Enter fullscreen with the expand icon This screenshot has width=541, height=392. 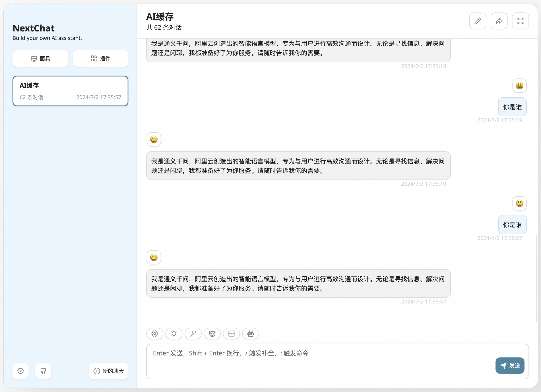click(520, 21)
